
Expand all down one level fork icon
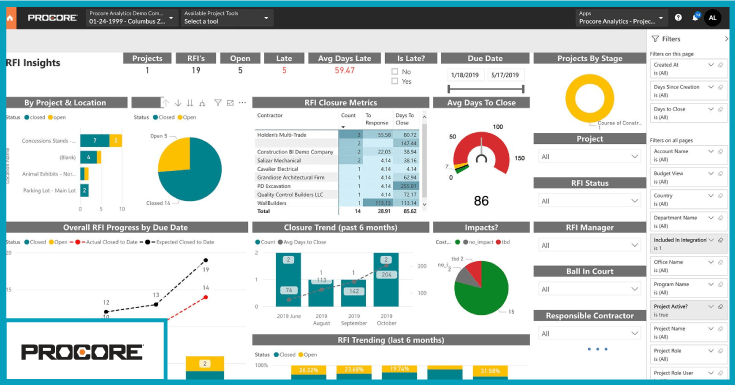[x=202, y=103]
